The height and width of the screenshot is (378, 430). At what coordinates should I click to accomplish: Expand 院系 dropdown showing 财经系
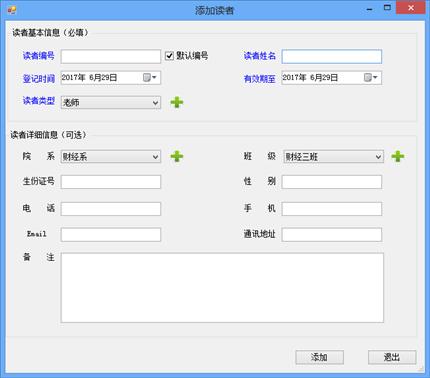point(111,157)
